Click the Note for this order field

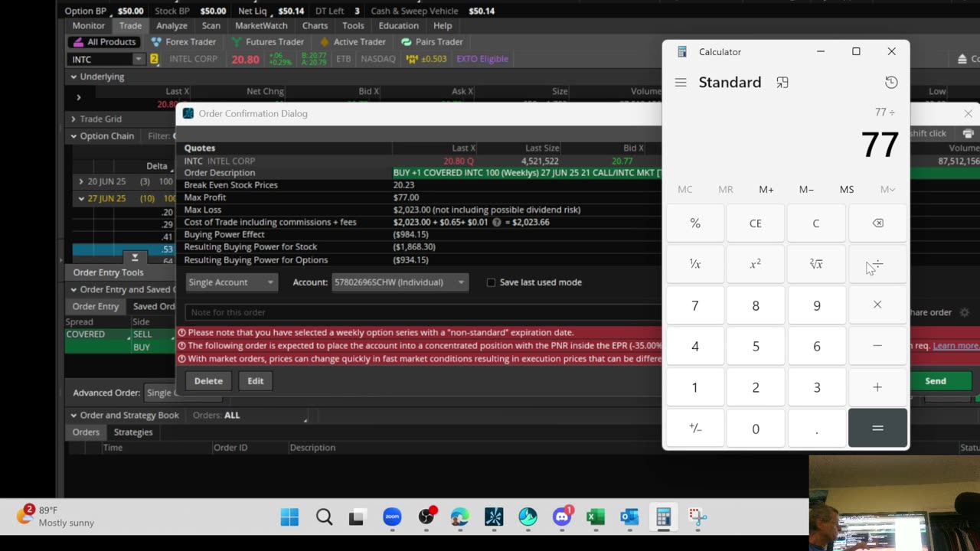click(x=423, y=312)
